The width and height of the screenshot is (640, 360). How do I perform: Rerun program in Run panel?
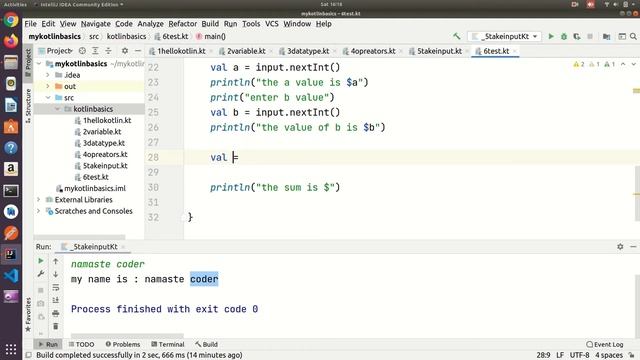[41, 261]
